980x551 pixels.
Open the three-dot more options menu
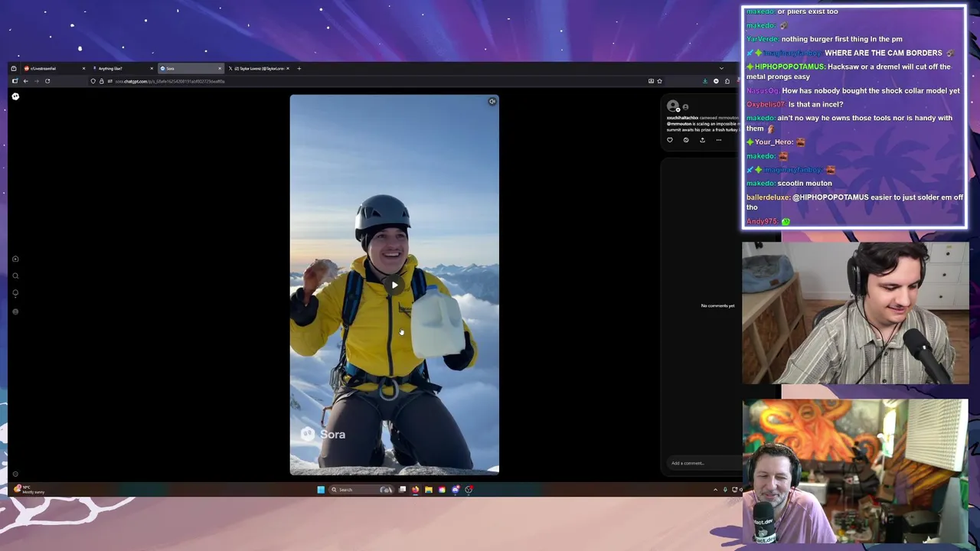click(719, 140)
